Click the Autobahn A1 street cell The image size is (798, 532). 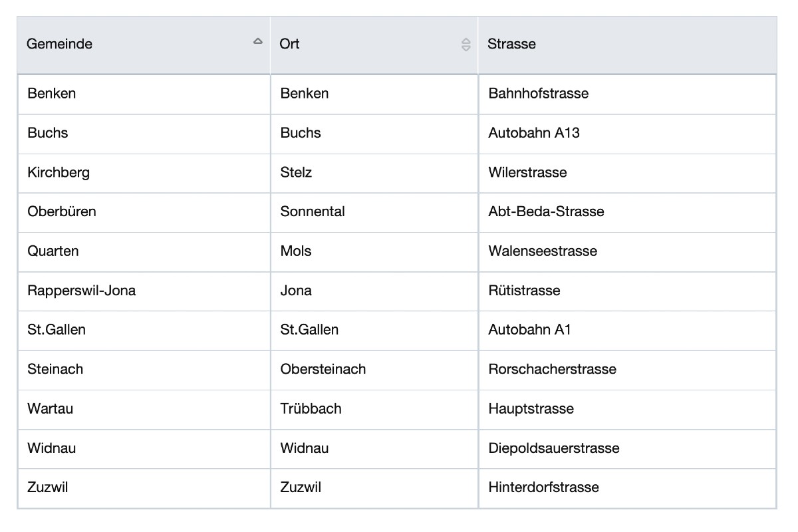click(x=529, y=330)
